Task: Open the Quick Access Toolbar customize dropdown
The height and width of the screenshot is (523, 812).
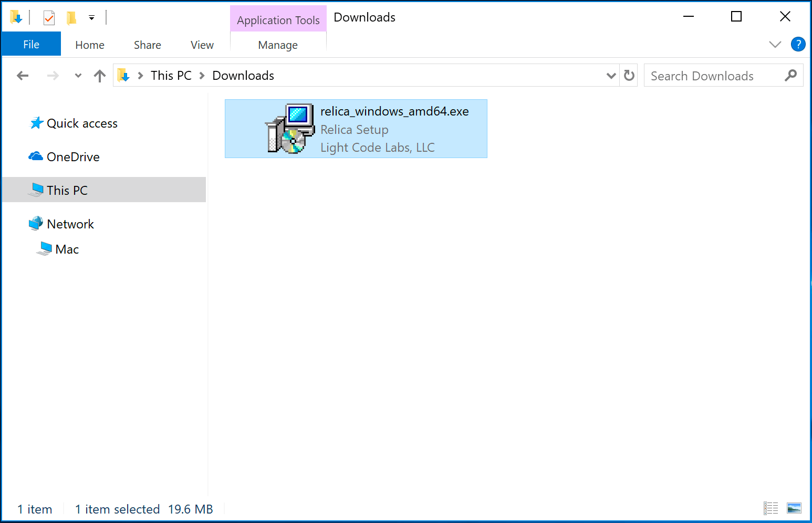Action: [91, 17]
